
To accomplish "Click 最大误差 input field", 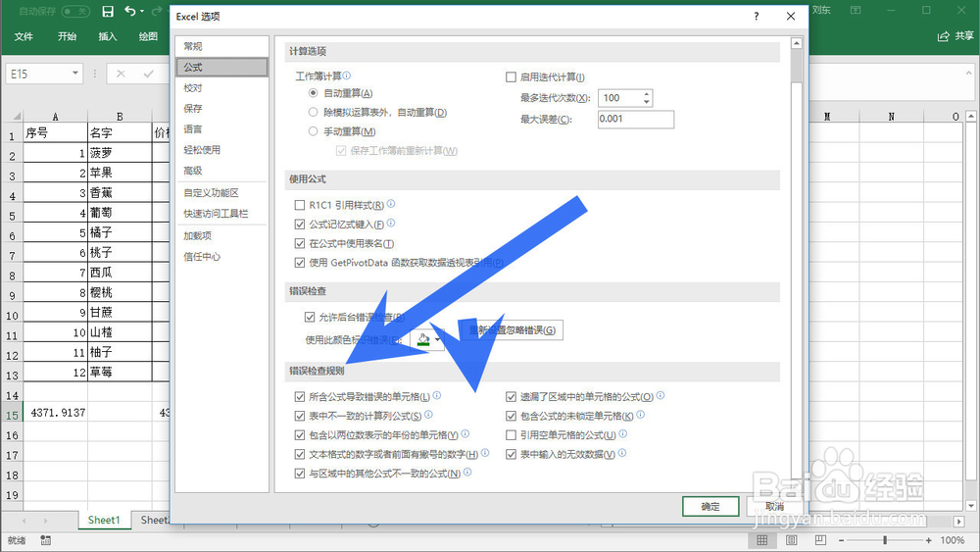I will click(x=636, y=120).
